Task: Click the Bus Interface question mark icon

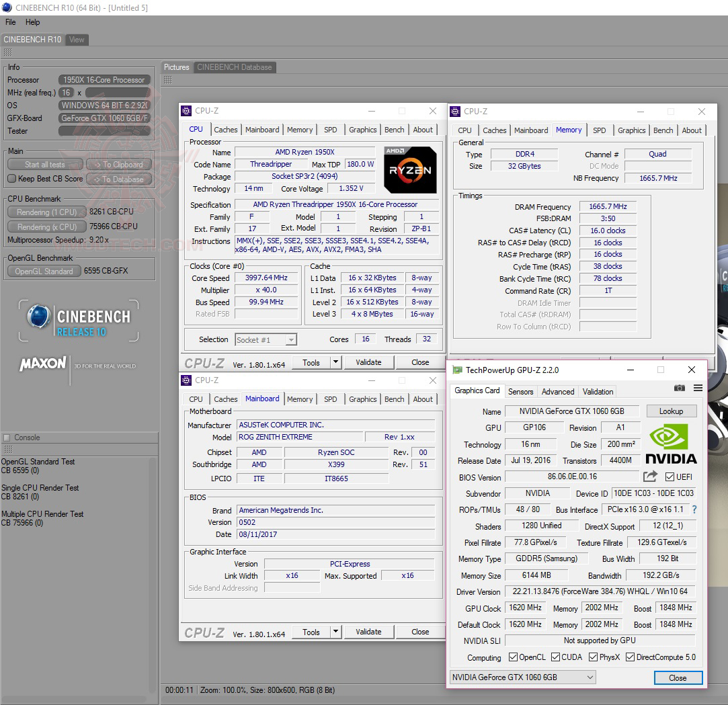Action: [x=694, y=509]
